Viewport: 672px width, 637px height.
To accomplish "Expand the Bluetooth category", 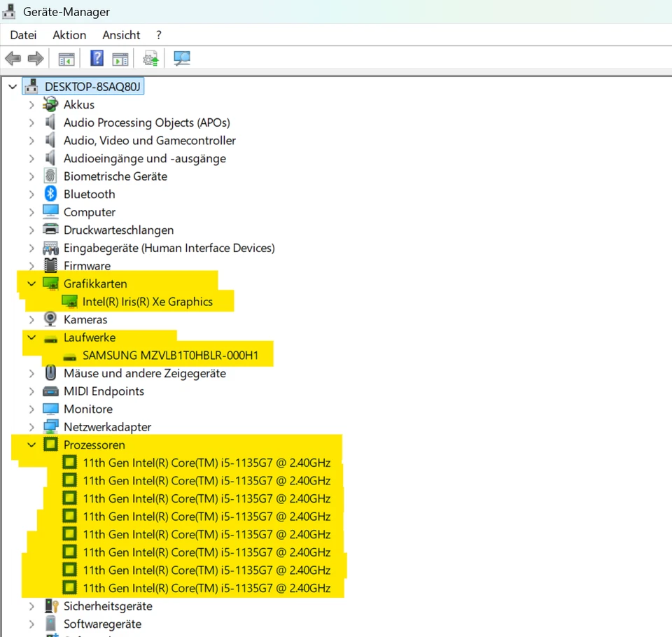I will 31,194.
